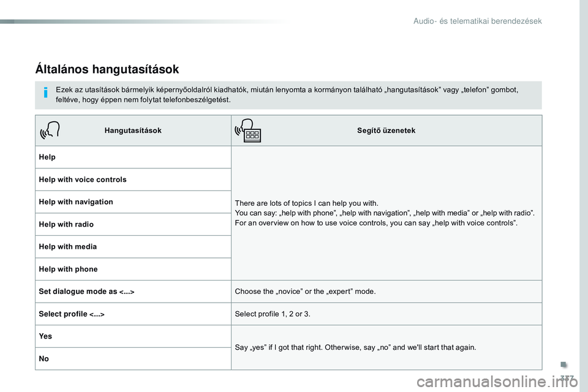Screen dimensions: 588x392
Task: Select Help with navigation row
Action: (133, 202)
